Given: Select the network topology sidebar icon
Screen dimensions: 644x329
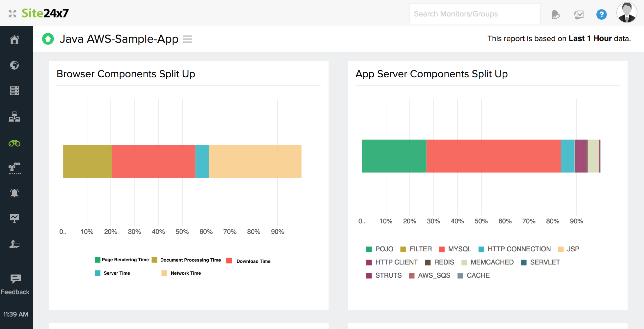Looking at the screenshot, I should (x=14, y=117).
